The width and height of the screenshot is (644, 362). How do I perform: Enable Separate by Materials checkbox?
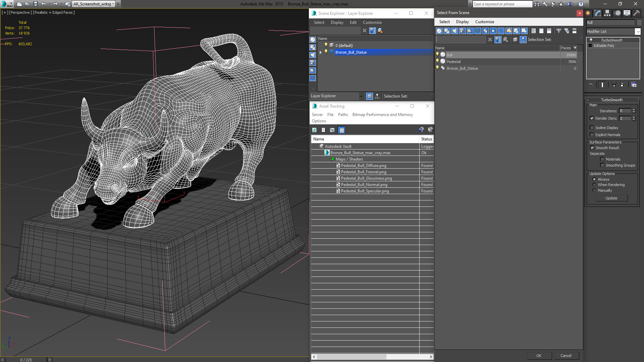pyautogui.click(x=602, y=159)
